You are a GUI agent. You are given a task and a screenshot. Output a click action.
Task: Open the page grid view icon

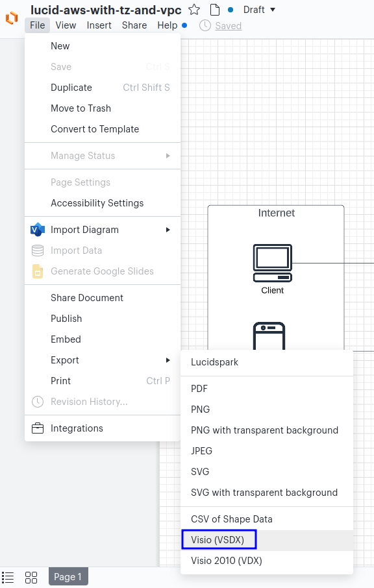coord(31,578)
